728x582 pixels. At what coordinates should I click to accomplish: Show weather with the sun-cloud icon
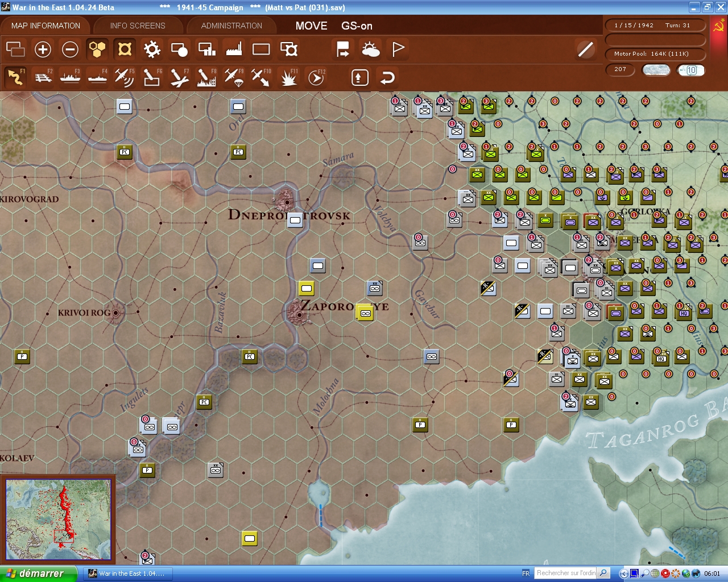coord(371,49)
